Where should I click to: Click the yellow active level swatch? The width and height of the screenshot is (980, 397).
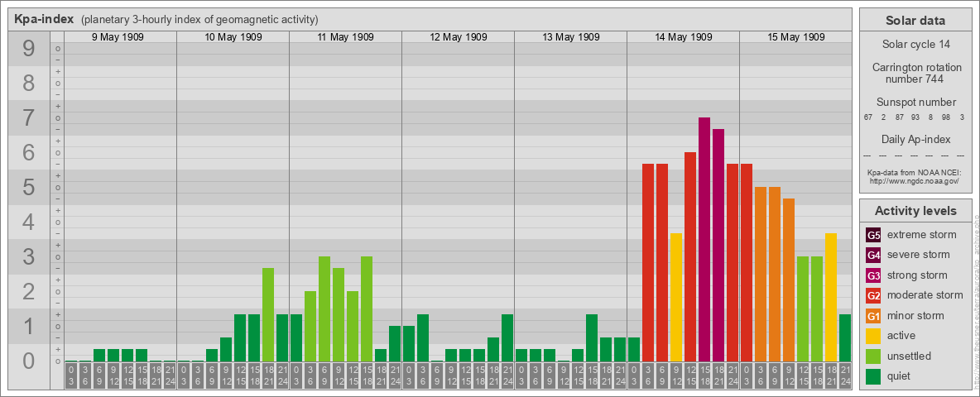pos(873,336)
